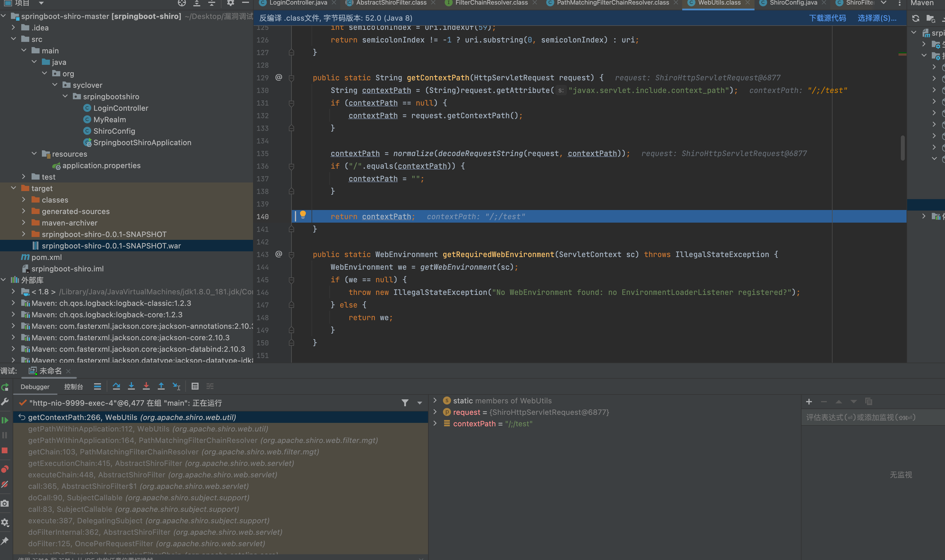Viewport: 945px width, 560px height.
Task: Expand the maven-archiver folder
Action: click(24, 223)
